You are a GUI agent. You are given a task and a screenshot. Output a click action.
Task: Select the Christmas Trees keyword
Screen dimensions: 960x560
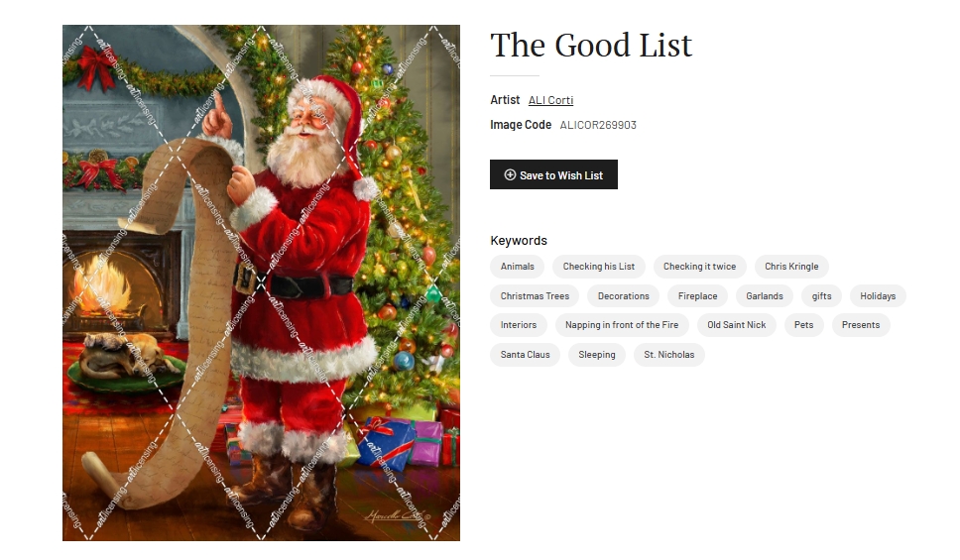tap(535, 295)
